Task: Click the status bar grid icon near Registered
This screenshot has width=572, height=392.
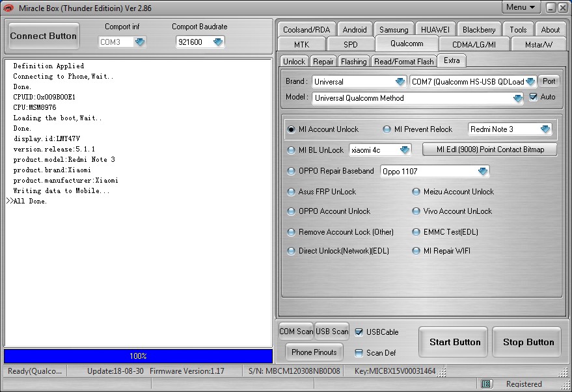Action: [486, 384]
